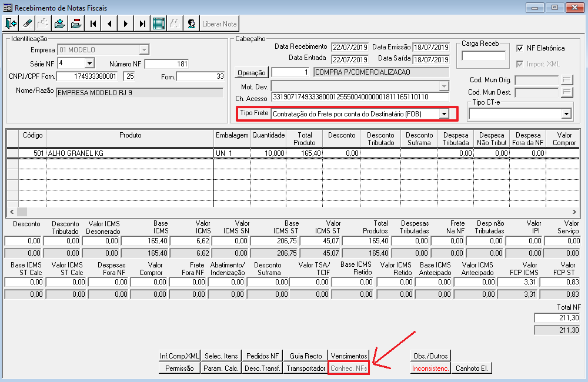Click the Data Saída field
The width and height of the screenshot is (588, 382).
click(431, 59)
